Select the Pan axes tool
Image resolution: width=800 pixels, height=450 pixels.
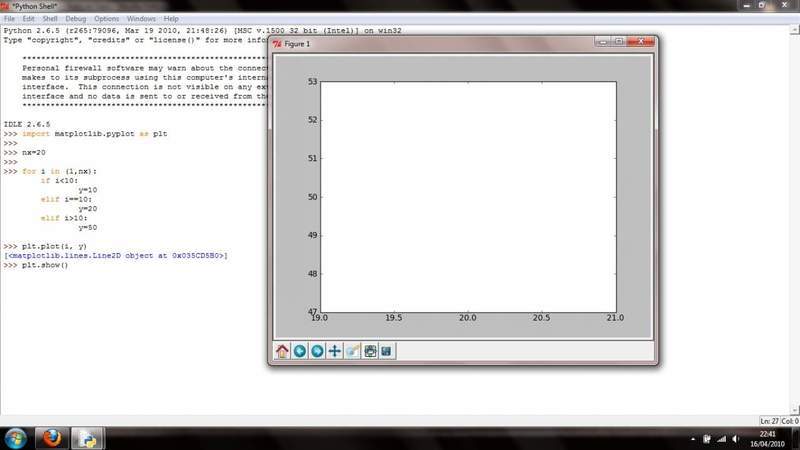click(x=334, y=351)
